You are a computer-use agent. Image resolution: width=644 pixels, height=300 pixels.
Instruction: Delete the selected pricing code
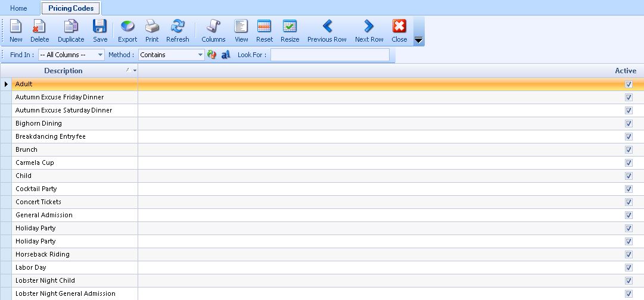[x=40, y=31]
